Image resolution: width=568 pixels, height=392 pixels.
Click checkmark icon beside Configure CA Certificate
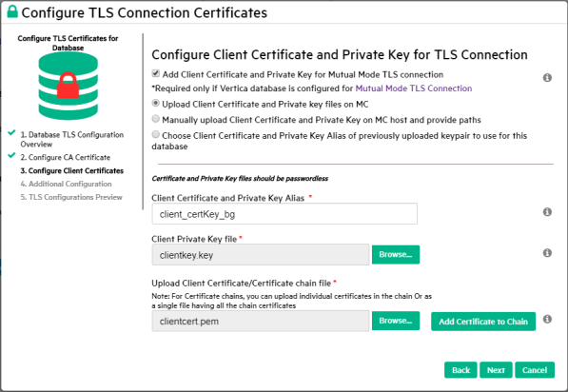pos(12,155)
